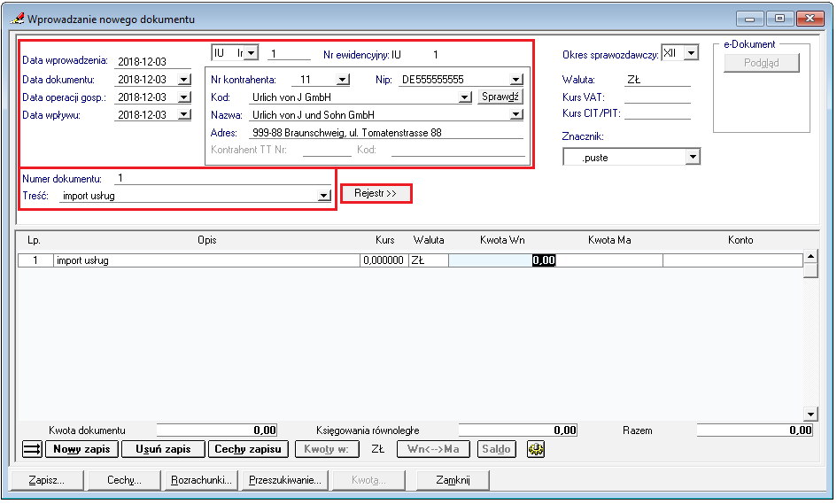This screenshot has width=837, height=504.
Task: Click the Lp. cell showing 1
Action: coord(35,260)
